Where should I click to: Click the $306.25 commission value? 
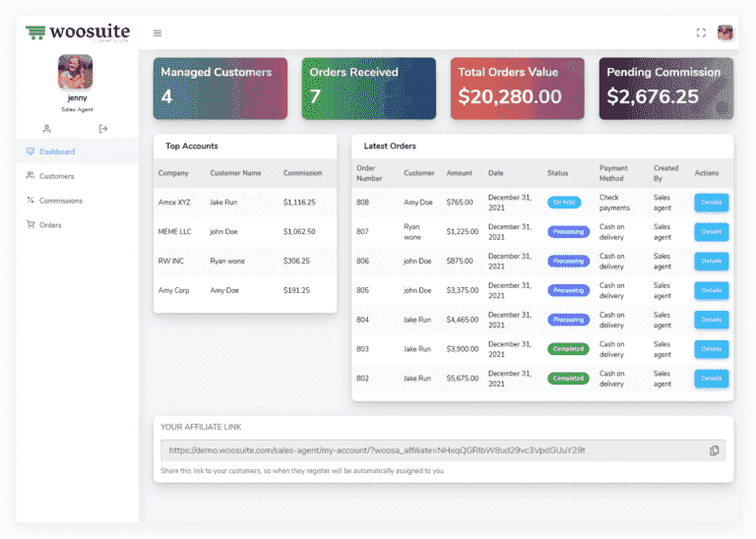296,261
